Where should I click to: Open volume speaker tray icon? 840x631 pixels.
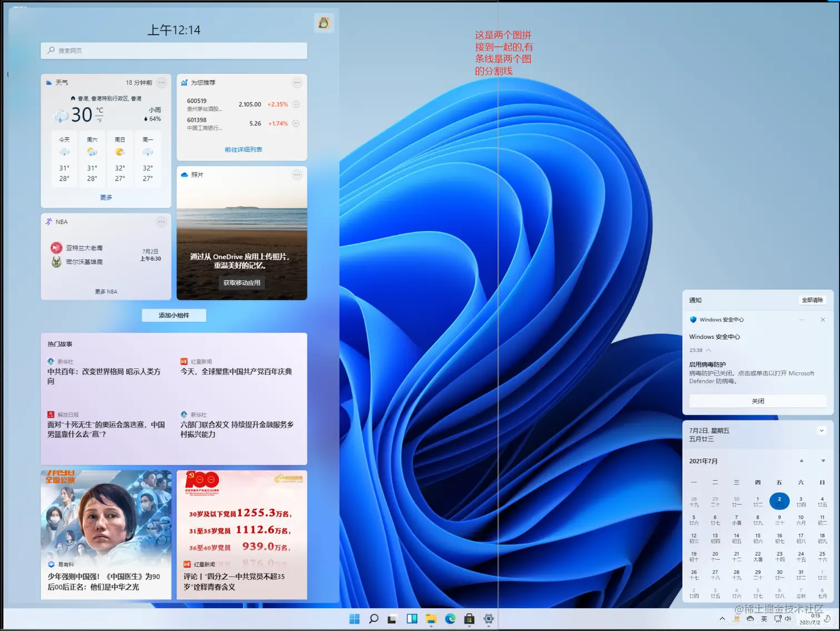pyautogui.click(x=788, y=619)
